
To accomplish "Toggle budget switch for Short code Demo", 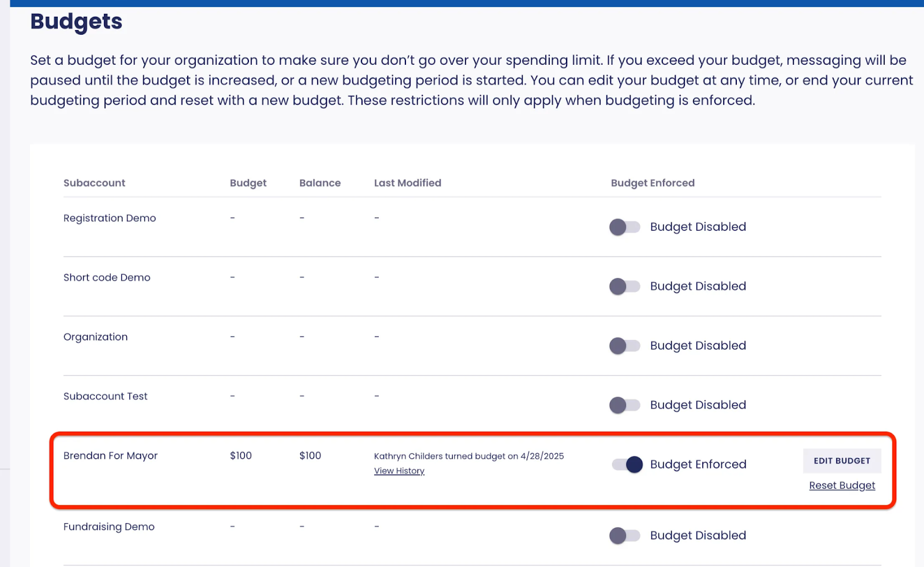I will coord(625,287).
